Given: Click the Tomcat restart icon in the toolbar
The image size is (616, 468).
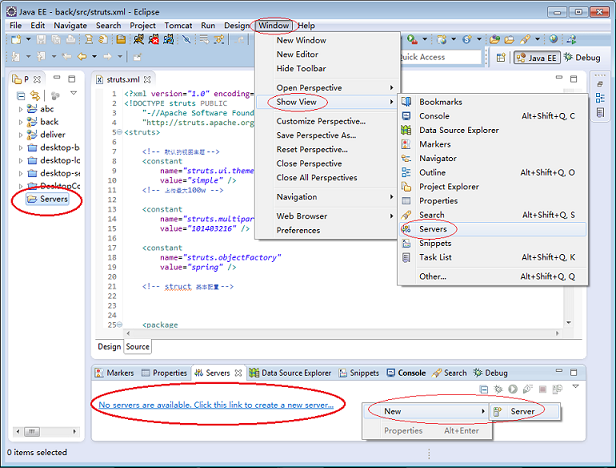Looking at the screenshot, I should click(x=169, y=39).
